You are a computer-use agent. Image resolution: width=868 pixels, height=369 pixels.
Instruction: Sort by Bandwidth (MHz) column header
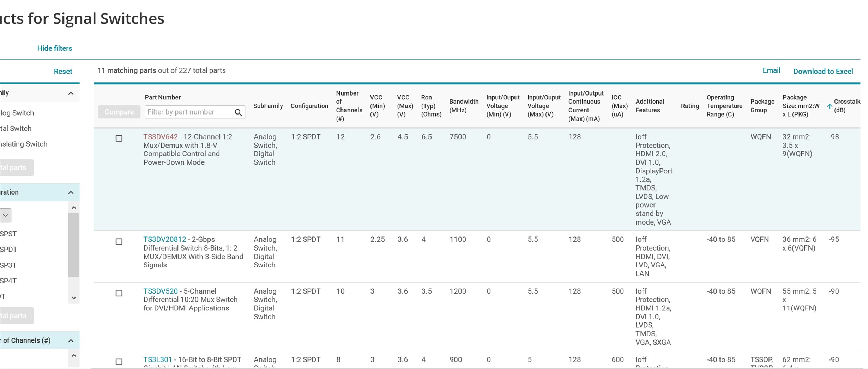(464, 106)
